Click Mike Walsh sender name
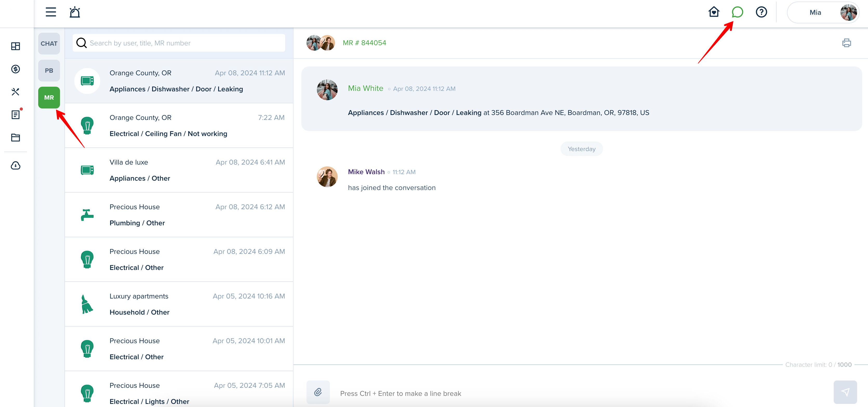868x407 pixels. [x=366, y=172]
